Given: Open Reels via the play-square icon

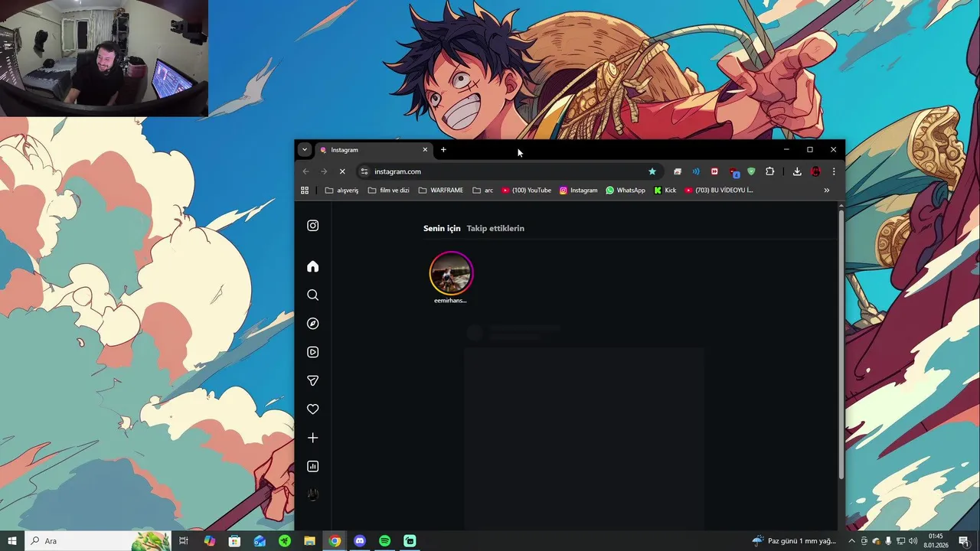Looking at the screenshot, I should [312, 352].
